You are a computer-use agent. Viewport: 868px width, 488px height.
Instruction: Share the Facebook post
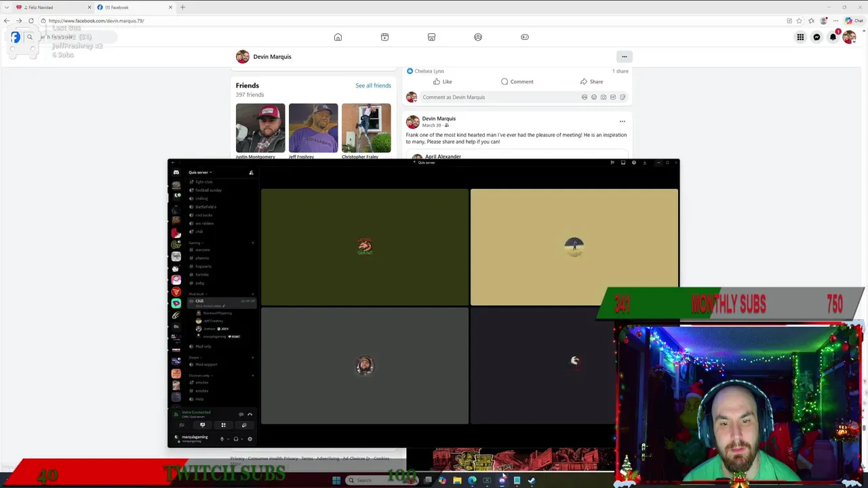591,81
